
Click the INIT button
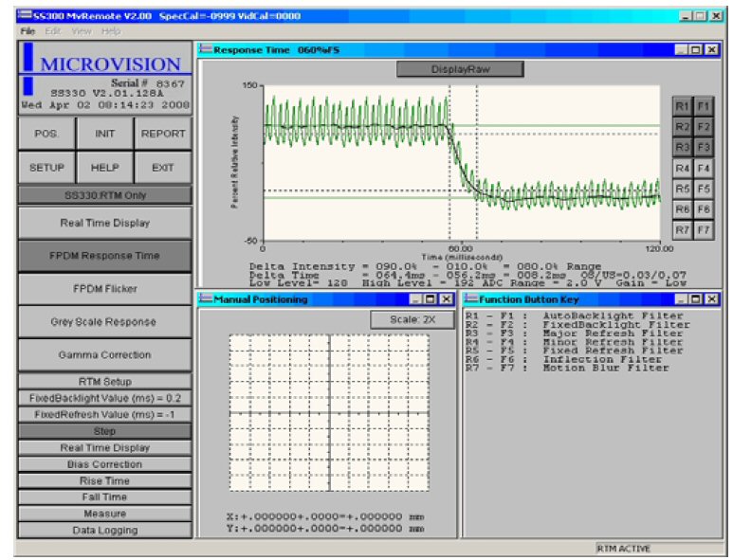tap(104, 134)
